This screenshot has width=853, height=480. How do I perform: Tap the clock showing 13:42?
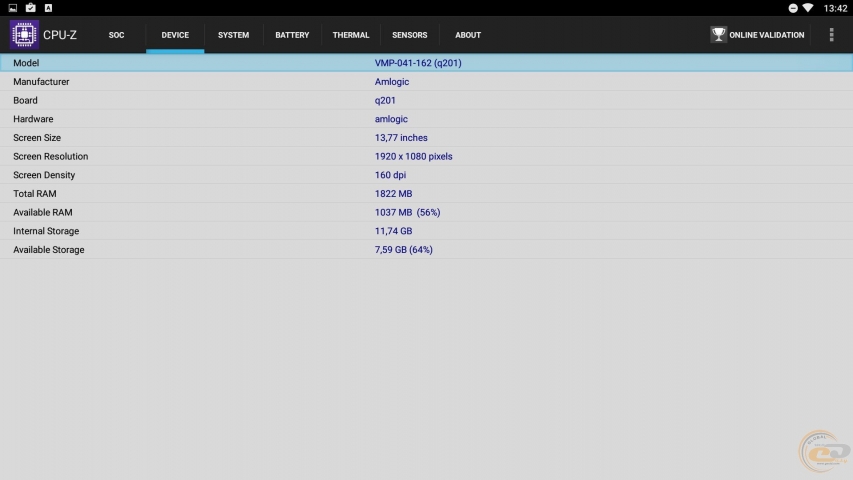[x=835, y=8]
